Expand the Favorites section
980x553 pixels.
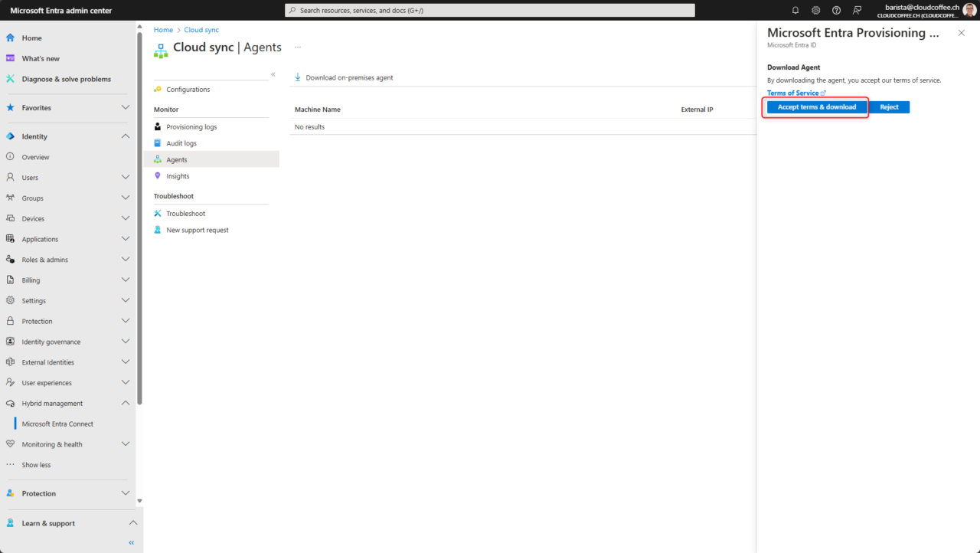click(x=126, y=108)
